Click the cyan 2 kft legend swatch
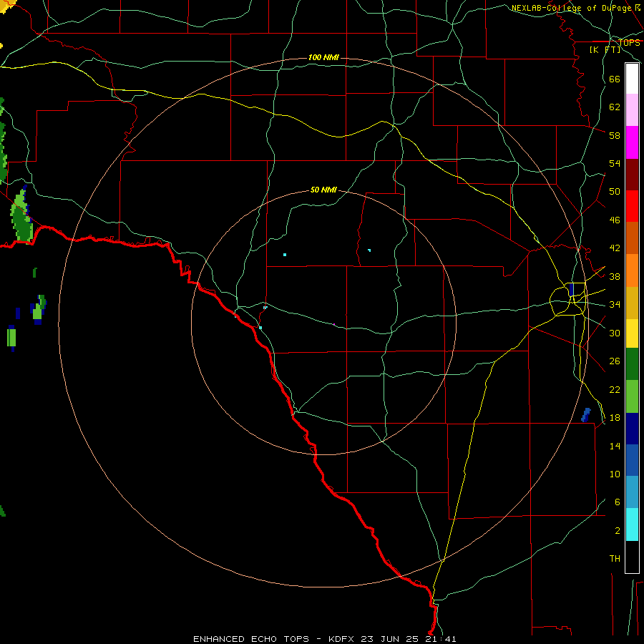 [x=632, y=525]
